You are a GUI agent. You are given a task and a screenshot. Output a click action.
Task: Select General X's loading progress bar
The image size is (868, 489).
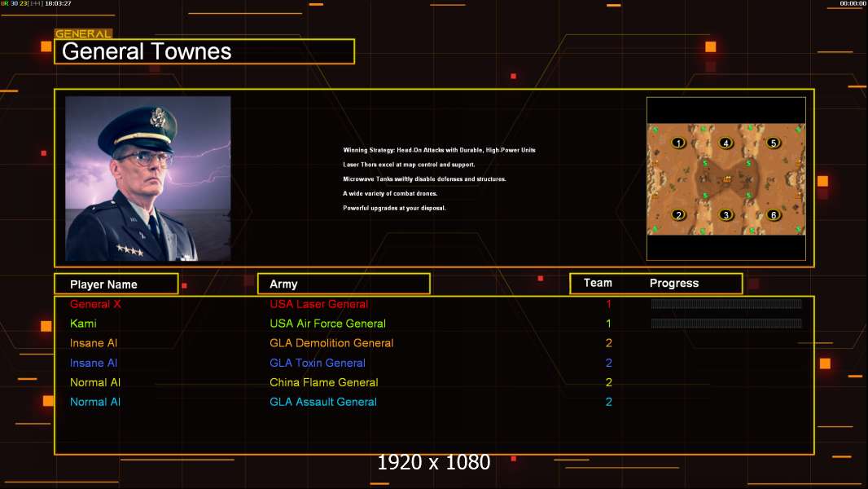[x=726, y=303]
